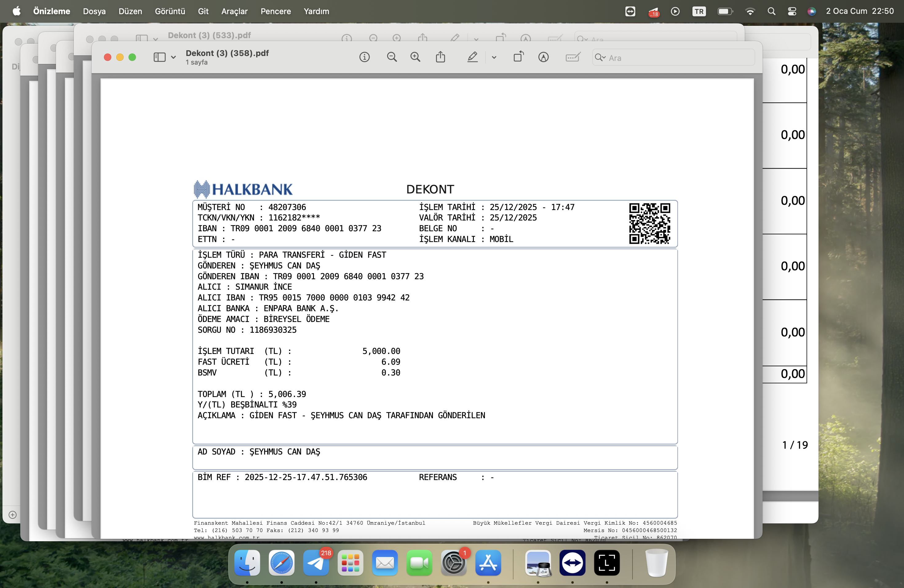The height and width of the screenshot is (588, 904).
Task: Open the Git menu
Action: click(203, 11)
